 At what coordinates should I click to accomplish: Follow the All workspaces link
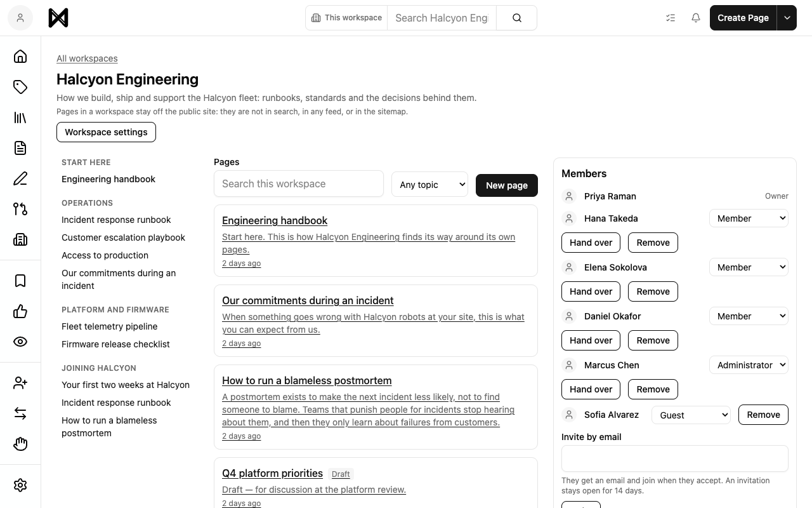[x=87, y=58]
